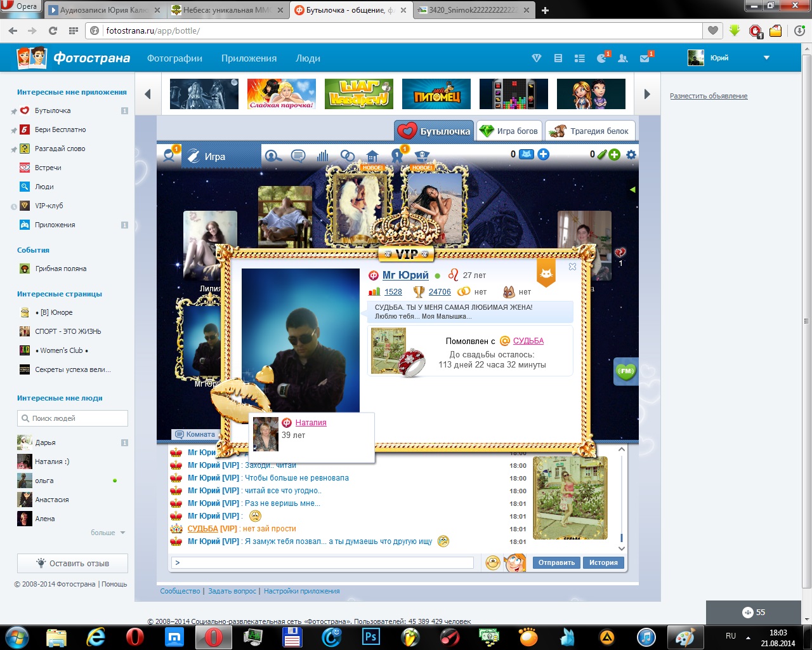This screenshot has width=812, height=650.
Task: Click the Разместить объявление link
Action: coord(709,96)
